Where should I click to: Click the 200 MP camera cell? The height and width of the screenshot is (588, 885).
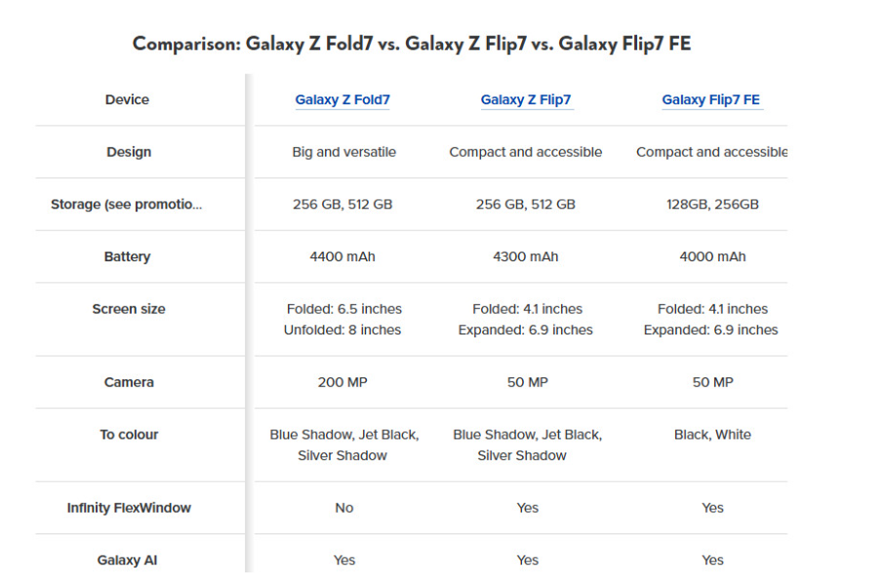pos(342,382)
